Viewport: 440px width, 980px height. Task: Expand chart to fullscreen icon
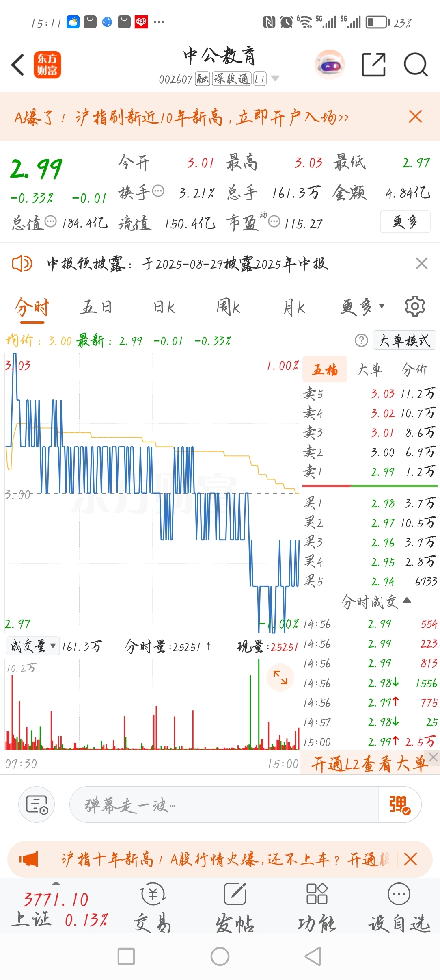[280, 677]
